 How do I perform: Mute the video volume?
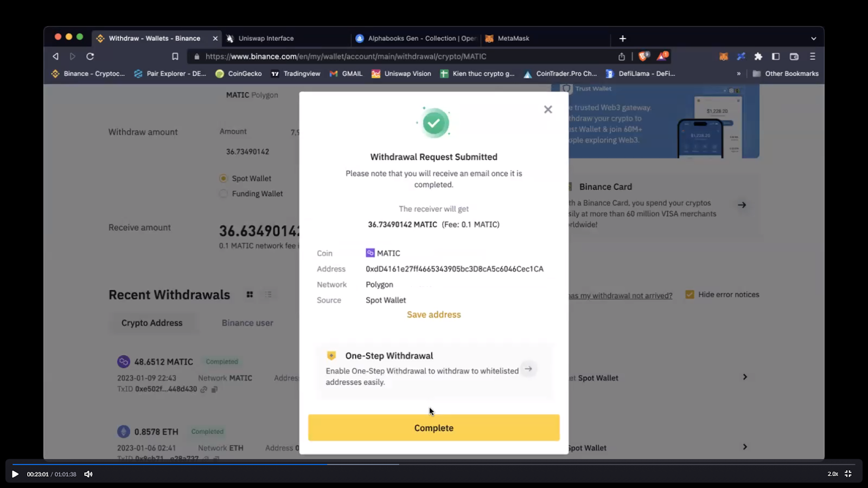pos(88,474)
